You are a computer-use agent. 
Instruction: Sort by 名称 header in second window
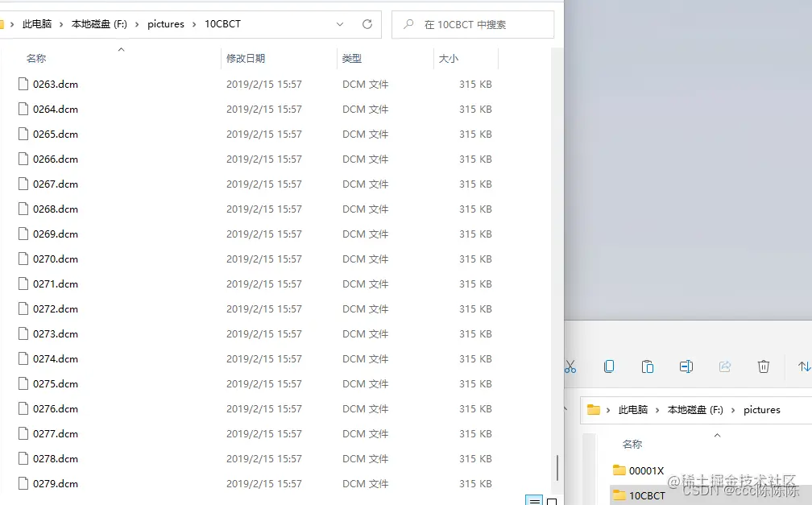[632, 444]
